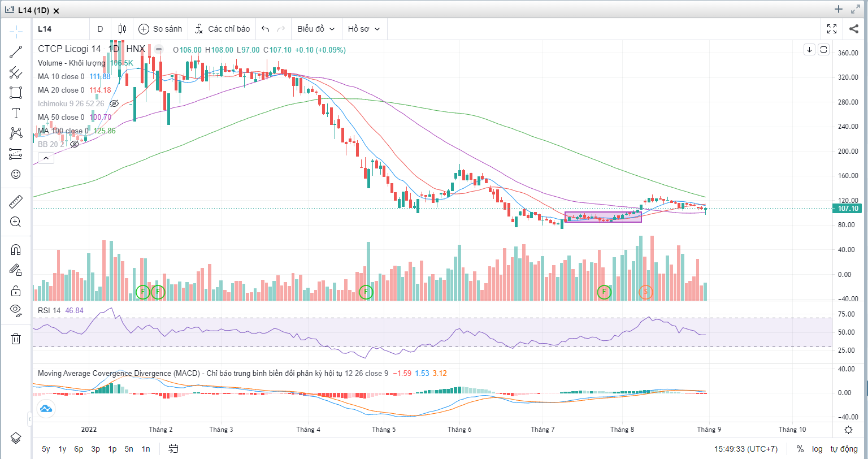Viewport: 868px width, 459px height.
Task: Show the hidden BB 20 2 indicator
Action: click(74, 145)
